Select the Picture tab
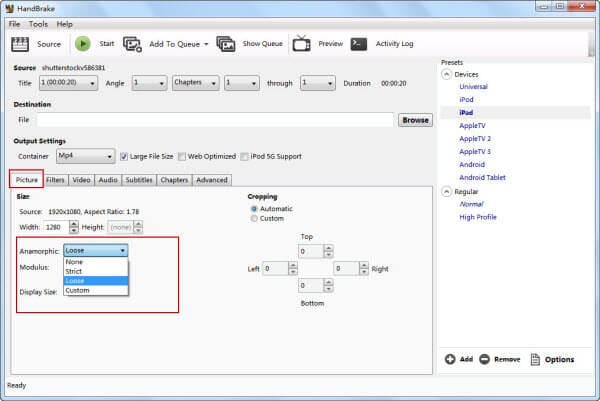Image resolution: width=600 pixels, height=401 pixels. click(x=26, y=179)
